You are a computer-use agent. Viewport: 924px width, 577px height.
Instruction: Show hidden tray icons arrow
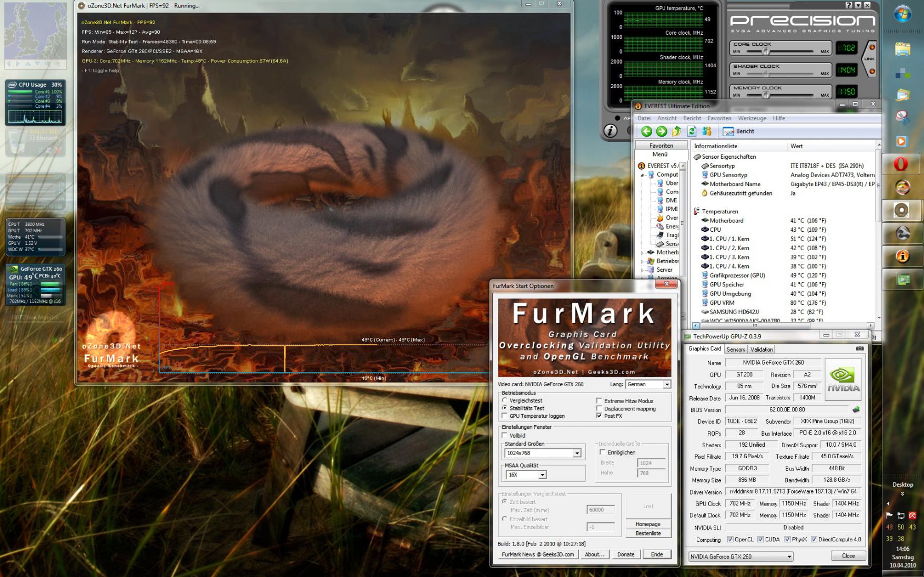888,503
